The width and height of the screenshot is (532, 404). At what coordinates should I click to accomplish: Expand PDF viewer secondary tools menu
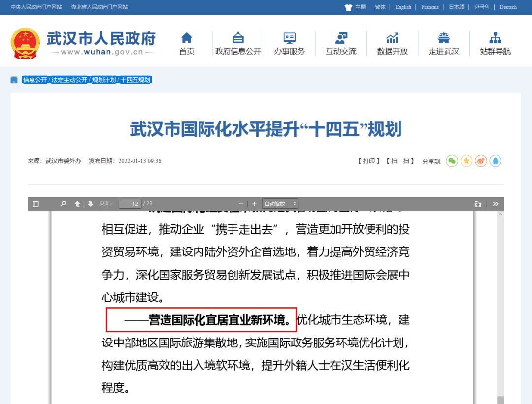[496, 204]
